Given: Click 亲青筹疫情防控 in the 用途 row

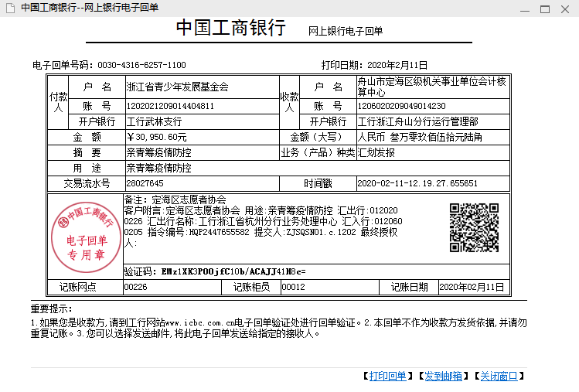Looking at the screenshot, I should (158, 168).
